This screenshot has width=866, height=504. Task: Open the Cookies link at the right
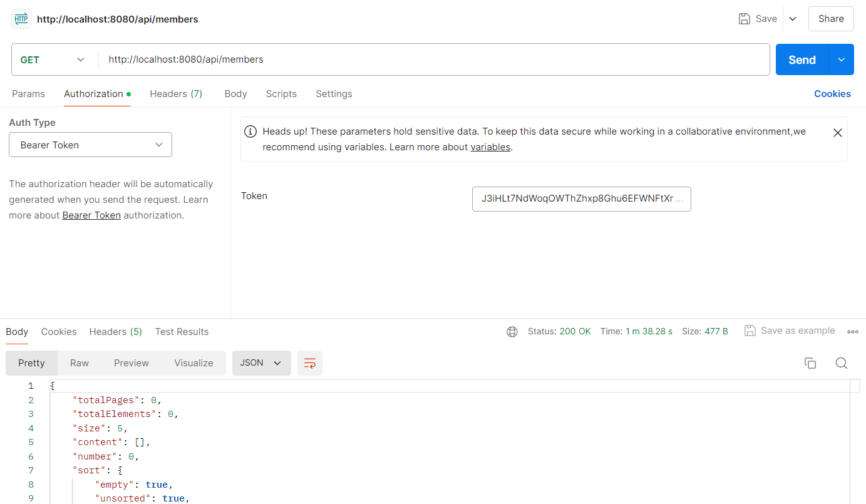832,94
